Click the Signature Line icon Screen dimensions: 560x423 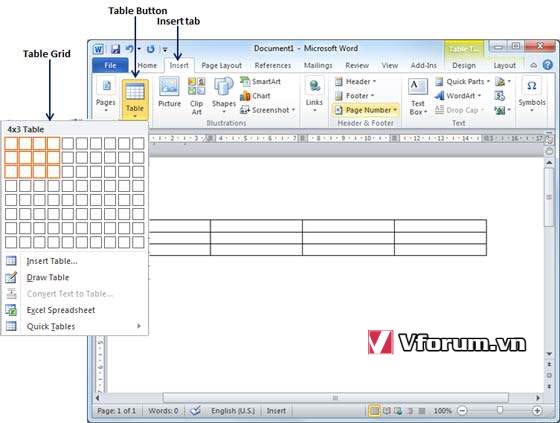click(502, 82)
